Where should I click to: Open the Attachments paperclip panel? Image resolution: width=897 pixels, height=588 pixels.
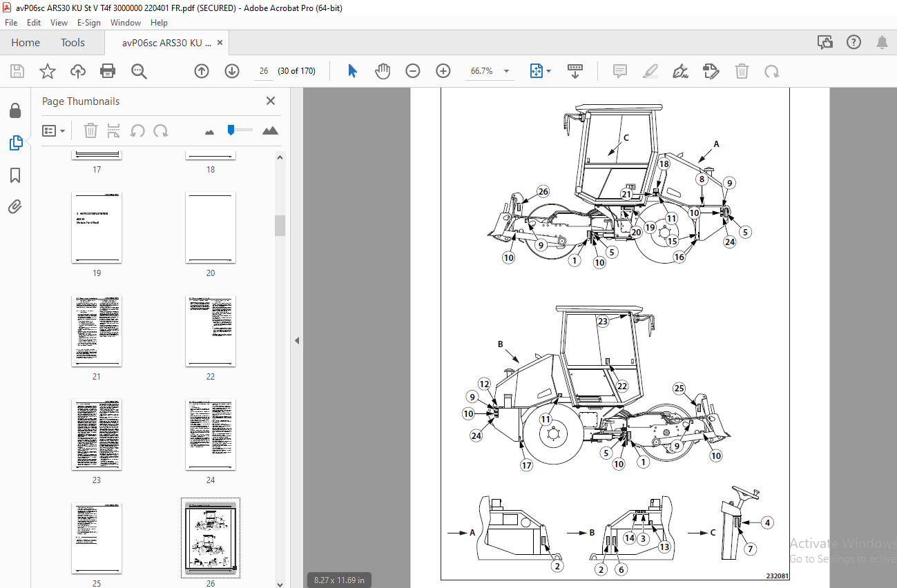(15, 206)
